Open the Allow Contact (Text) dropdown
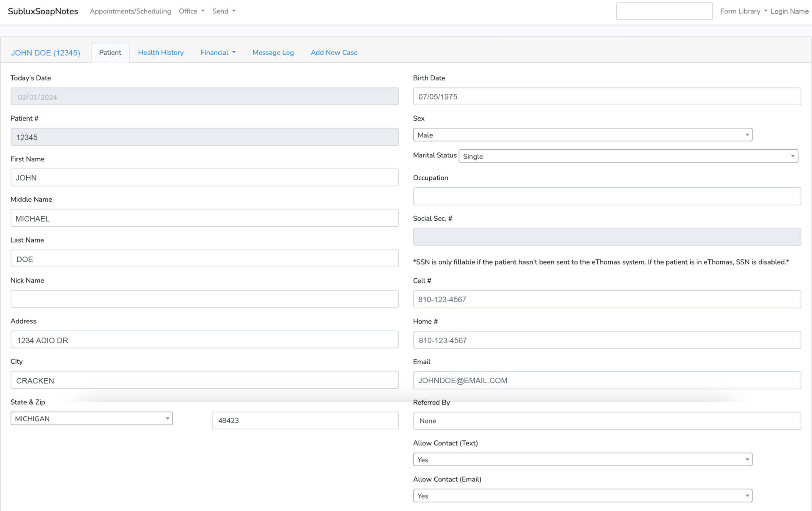Screen dimensions: 812x511 (x=582, y=459)
